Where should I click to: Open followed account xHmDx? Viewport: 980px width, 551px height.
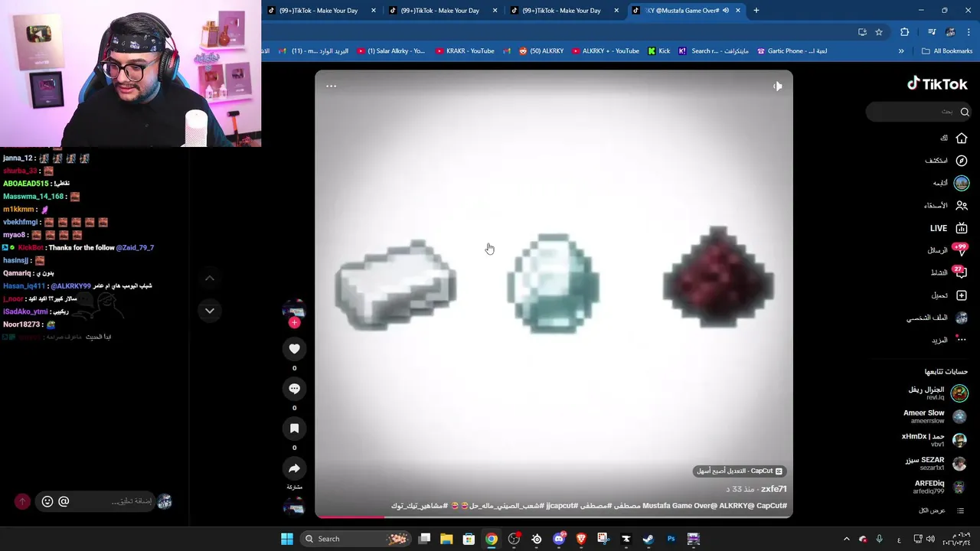click(934, 440)
